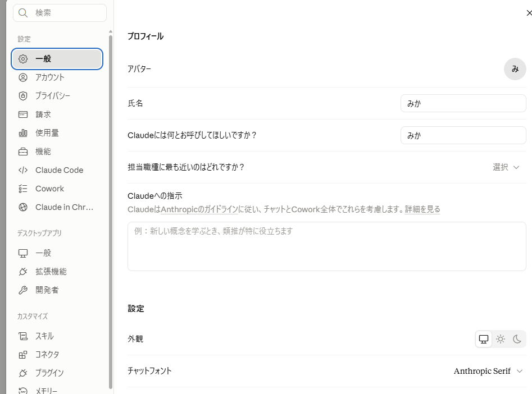Open 拡張機能 settings
Image resolution: width=532 pixels, height=394 pixels.
(57, 272)
